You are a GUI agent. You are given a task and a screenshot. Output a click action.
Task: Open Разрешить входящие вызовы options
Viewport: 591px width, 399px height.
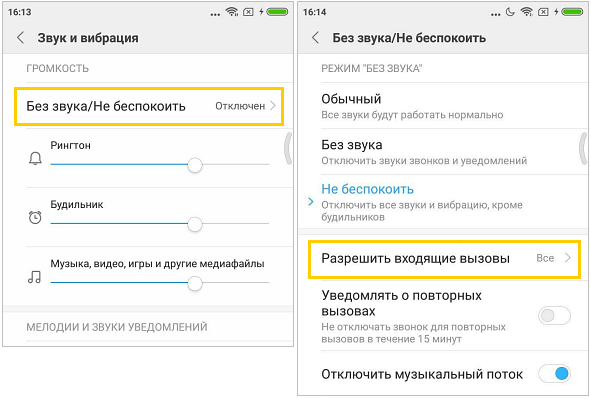pos(444,258)
